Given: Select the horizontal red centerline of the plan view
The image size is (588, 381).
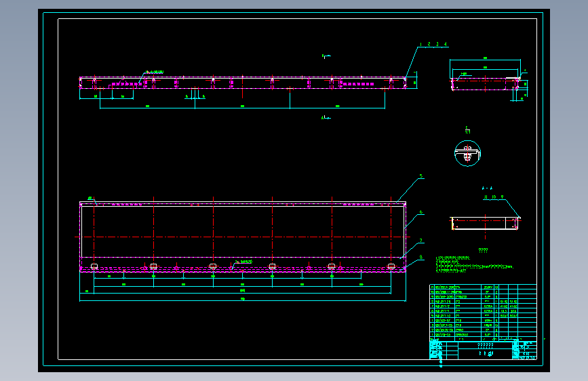Looking at the screenshot, I should (x=242, y=237).
